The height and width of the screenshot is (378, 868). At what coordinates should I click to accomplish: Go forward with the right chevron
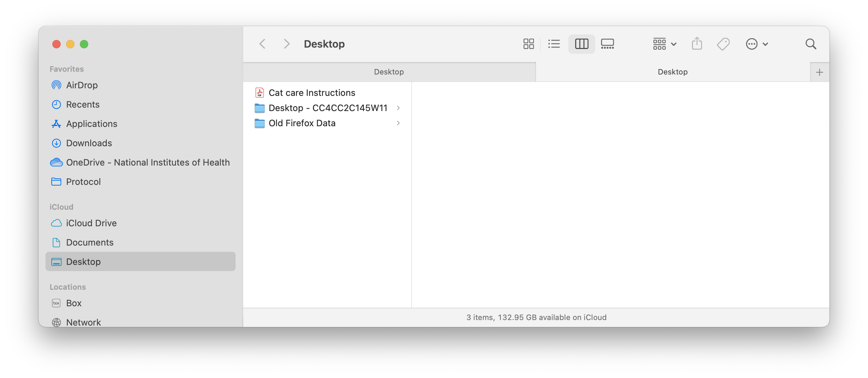[286, 44]
